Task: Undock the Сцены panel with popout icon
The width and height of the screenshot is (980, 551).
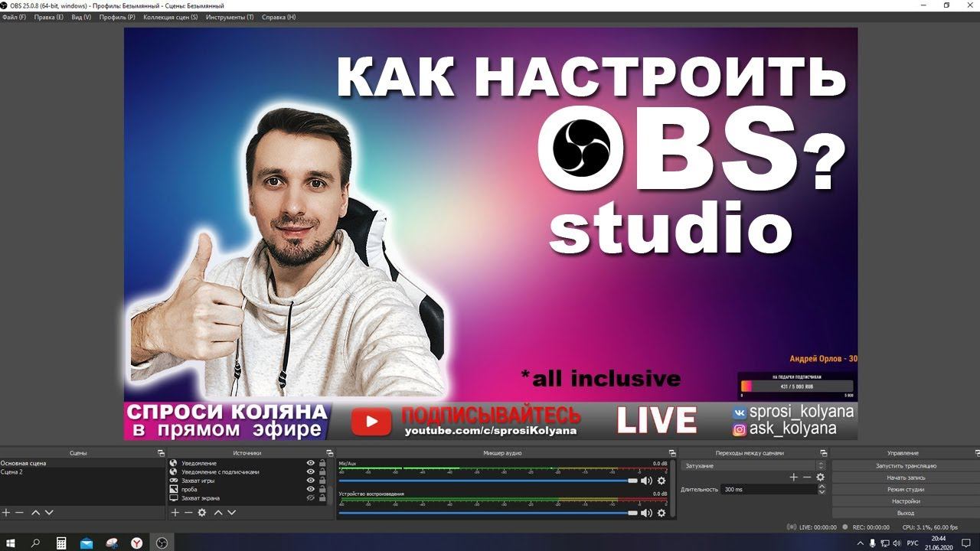Action: (x=161, y=453)
